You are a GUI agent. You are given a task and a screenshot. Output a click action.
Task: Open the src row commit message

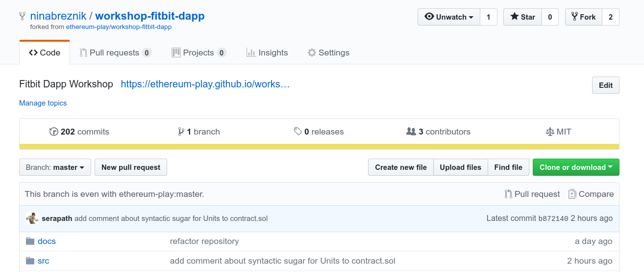tap(283, 261)
